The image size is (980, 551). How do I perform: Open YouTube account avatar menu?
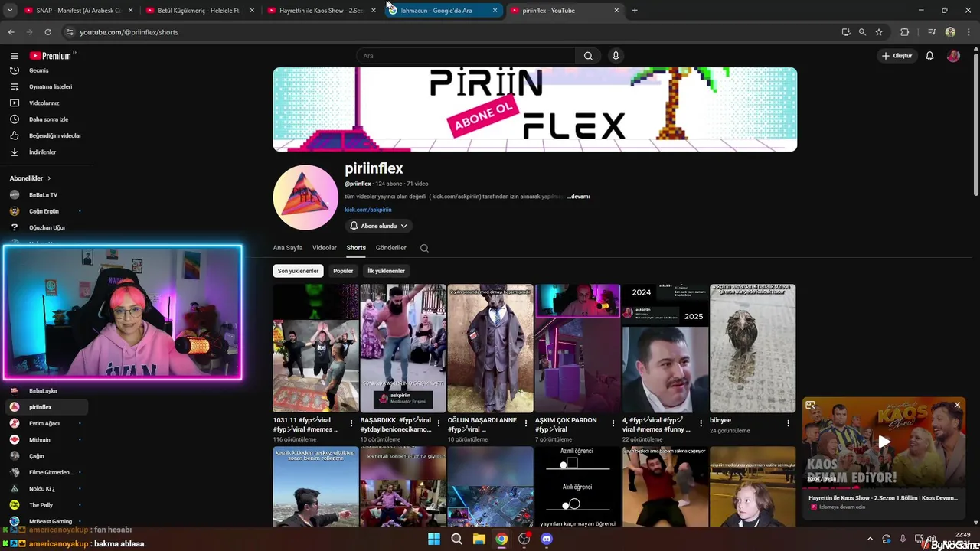click(x=953, y=56)
